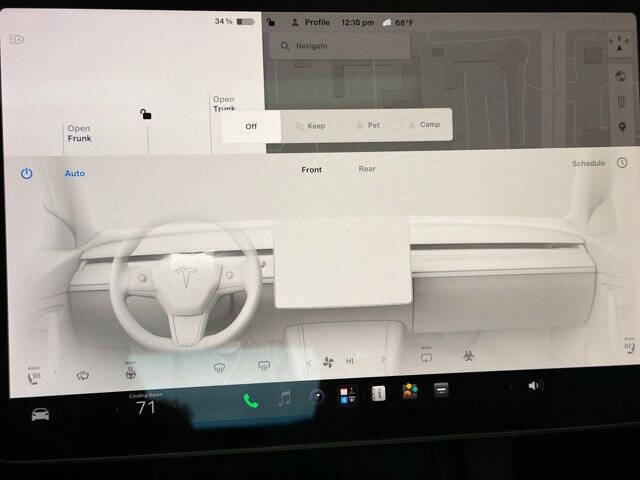The width and height of the screenshot is (640, 480).
Task: Increase volume with right arrow
Action: coord(563,384)
